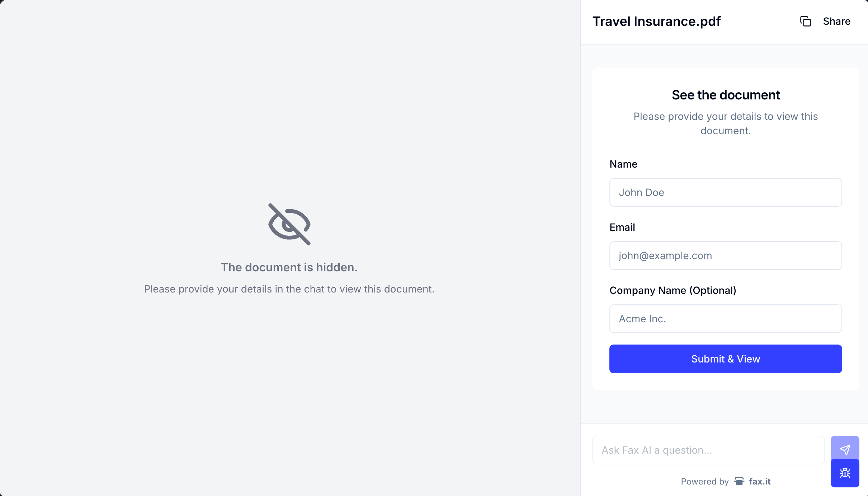Click the "The document is hidden." message
This screenshot has width=868, height=496.
[x=289, y=267]
